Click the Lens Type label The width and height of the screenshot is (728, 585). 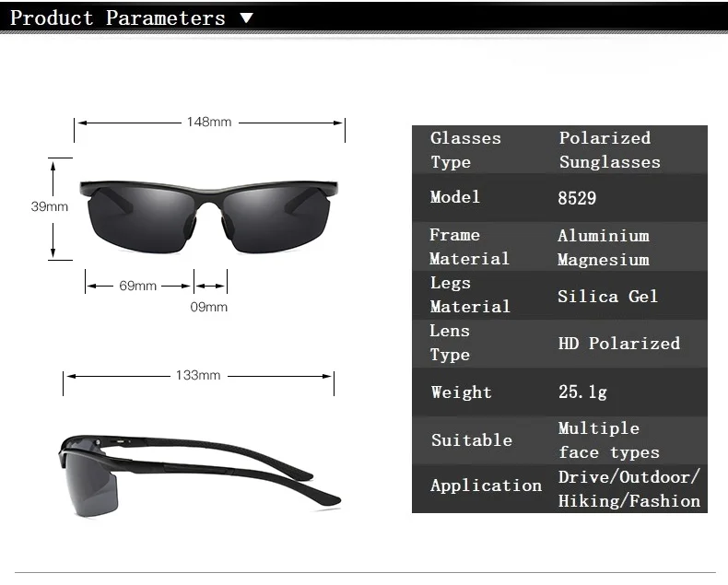450,343
